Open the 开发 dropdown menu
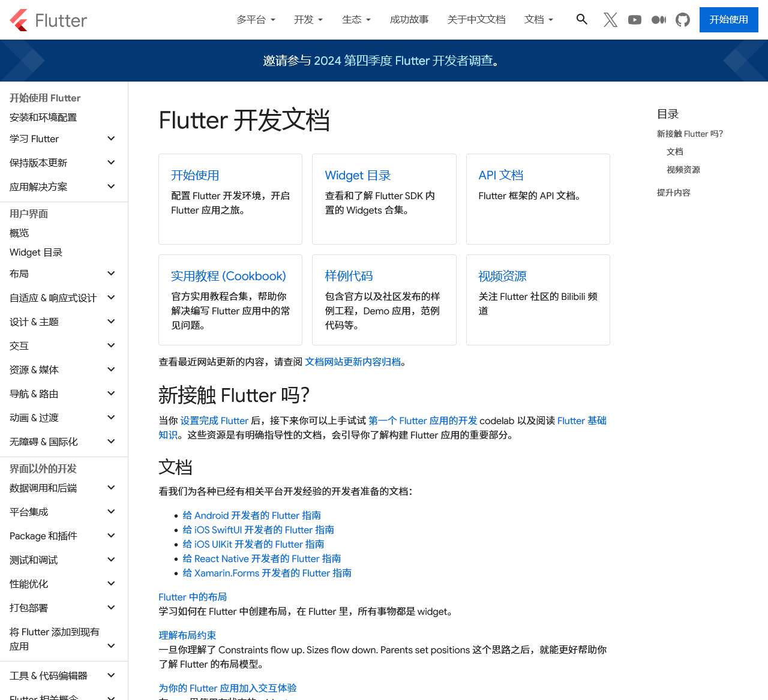 coord(308,20)
